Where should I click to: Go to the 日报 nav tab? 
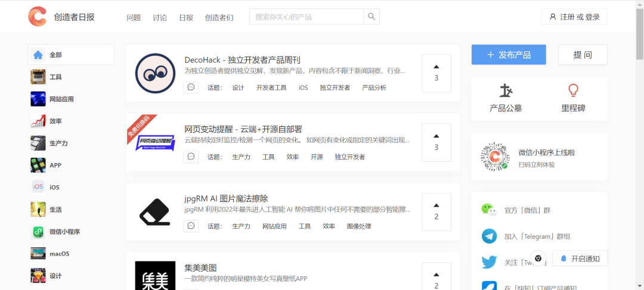[186, 17]
